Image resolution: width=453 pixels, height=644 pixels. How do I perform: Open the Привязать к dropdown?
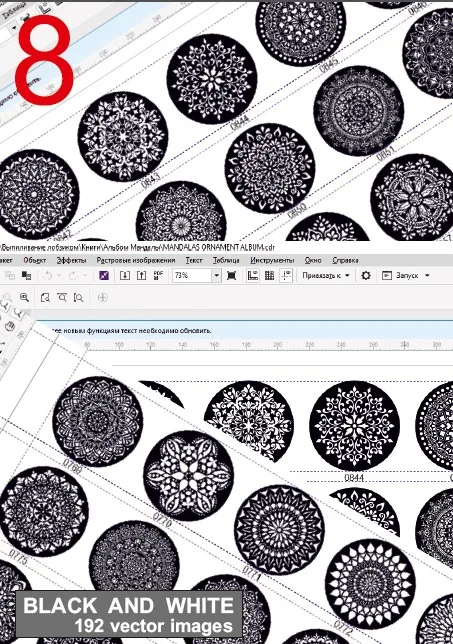pos(326,276)
